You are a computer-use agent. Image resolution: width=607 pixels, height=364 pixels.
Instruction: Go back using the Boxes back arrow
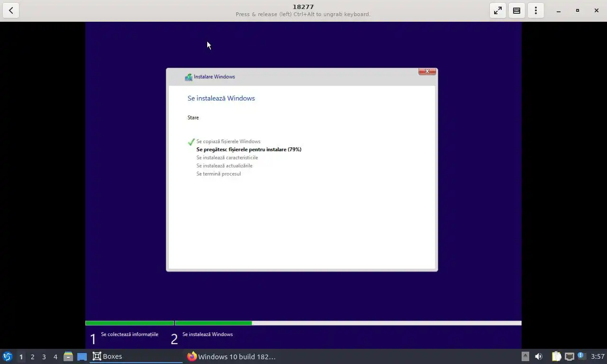coord(11,10)
